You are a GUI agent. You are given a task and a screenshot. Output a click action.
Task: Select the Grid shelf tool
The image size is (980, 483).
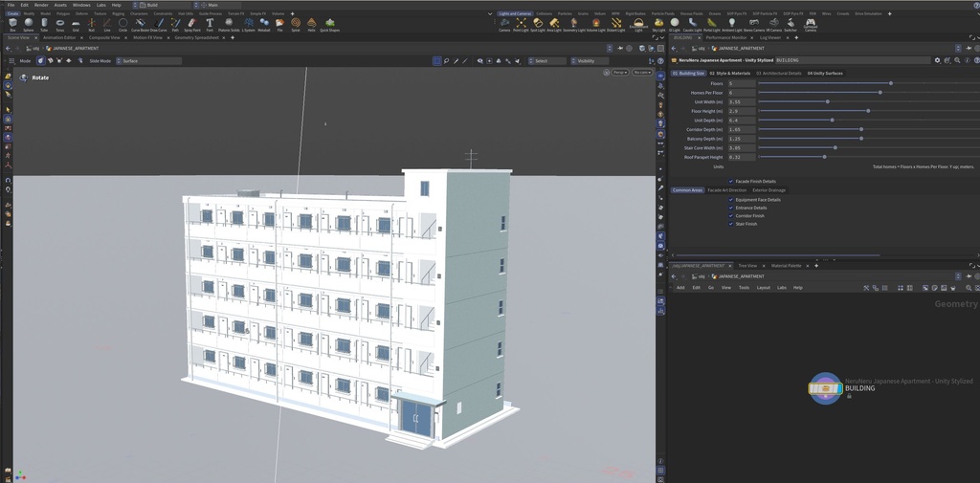[x=76, y=24]
